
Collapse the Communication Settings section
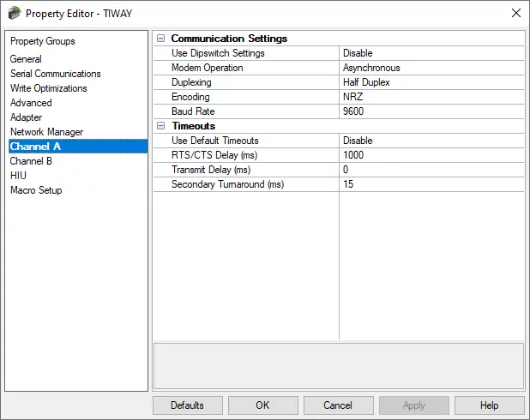(161, 39)
